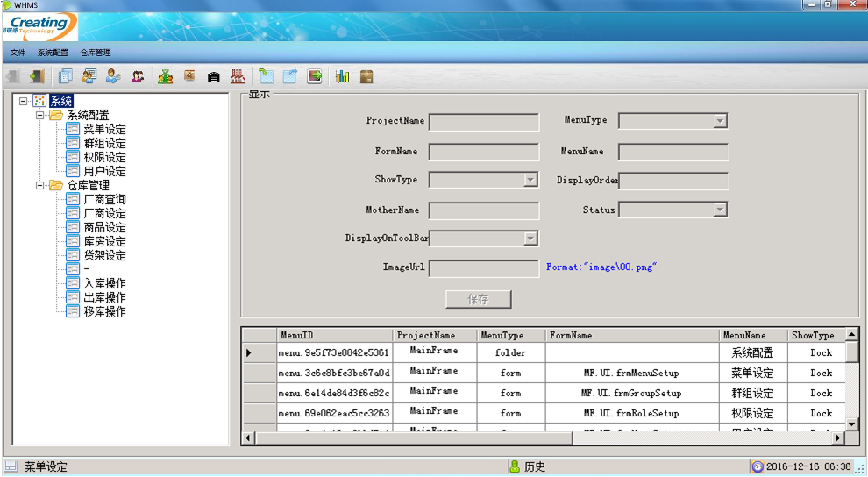Open the 文件 menu
868x477 pixels.
(18, 53)
